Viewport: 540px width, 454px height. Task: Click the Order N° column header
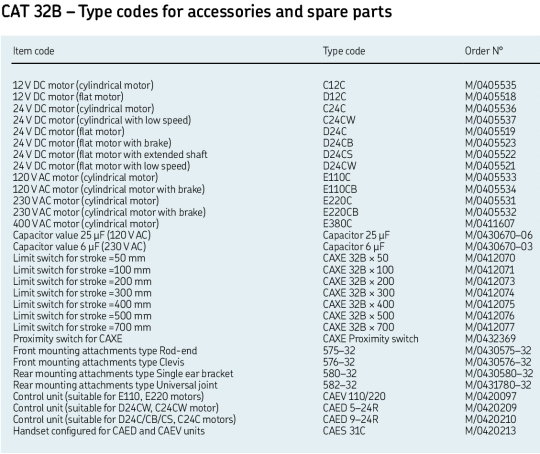[x=484, y=51]
